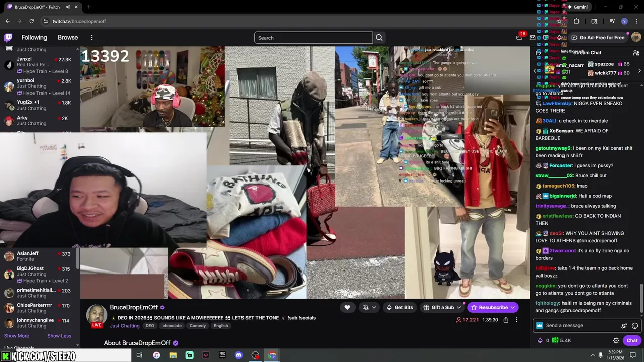Click the English stream tag
This screenshot has height=362, width=644.
click(x=221, y=326)
